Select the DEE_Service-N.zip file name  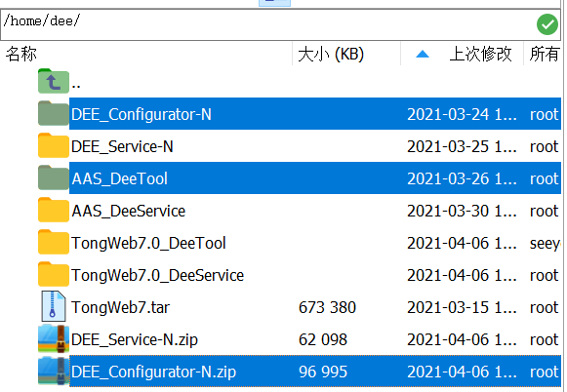pos(135,339)
